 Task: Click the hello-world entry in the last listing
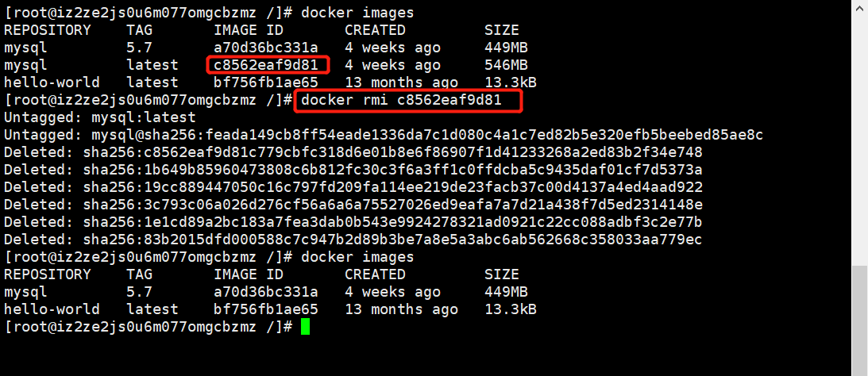52,309
